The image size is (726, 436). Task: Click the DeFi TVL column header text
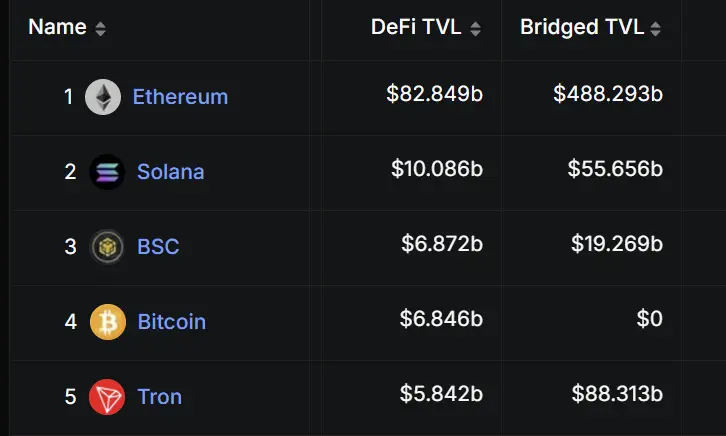416,27
